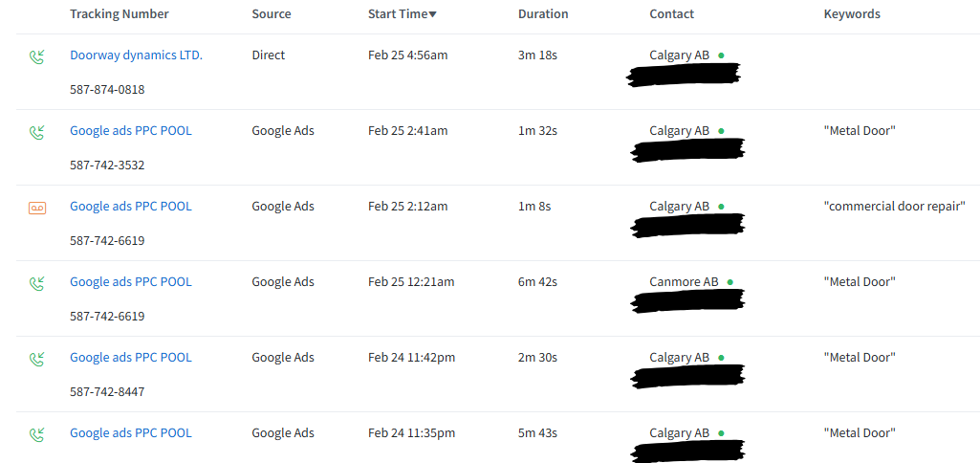Viewport: 980px width, 463px height.
Task: Open Google ads PPC POOL link on the 11:35pm row
Action: pos(131,433)
